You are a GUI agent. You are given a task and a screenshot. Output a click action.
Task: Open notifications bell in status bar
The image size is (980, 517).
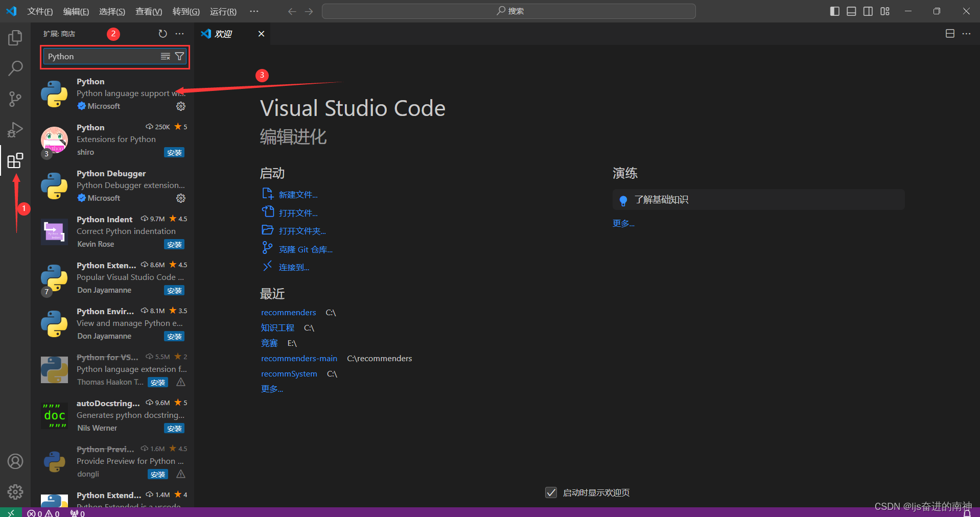point(967,513)
